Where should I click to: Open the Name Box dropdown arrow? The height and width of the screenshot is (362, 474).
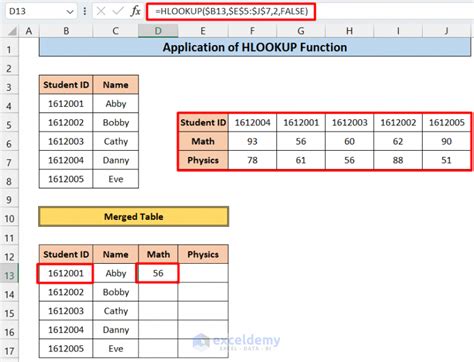[x=70, y=12]
